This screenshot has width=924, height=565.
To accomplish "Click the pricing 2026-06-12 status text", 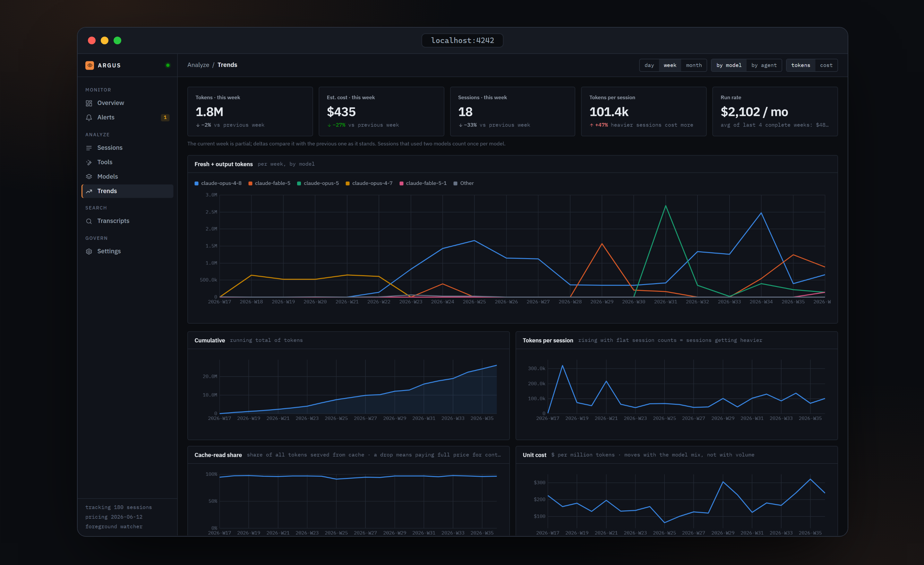I will 114,517.
